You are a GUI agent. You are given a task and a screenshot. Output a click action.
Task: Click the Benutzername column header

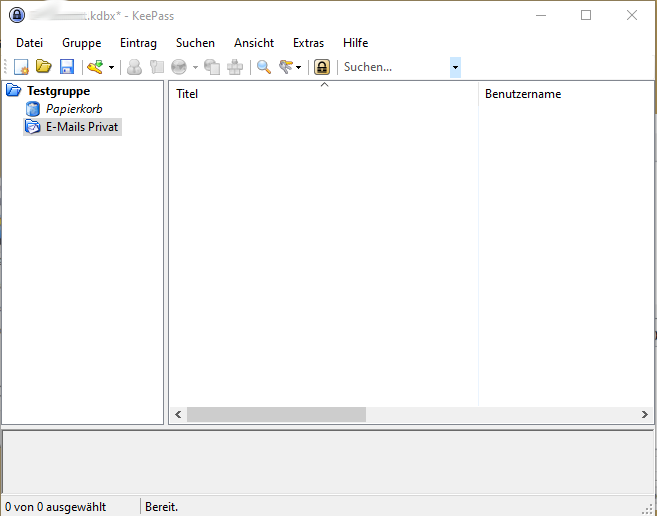[x=522, y=94]
